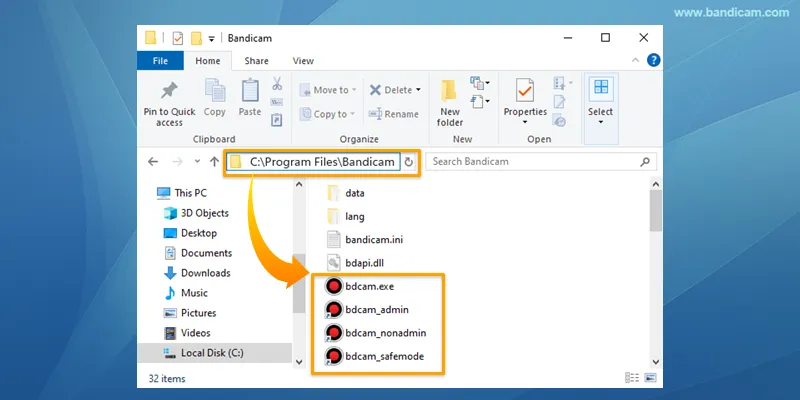The width and height of the screenshot is (800, 400).
Task: Click the History icon in Open group
Action: coord(559,121)
